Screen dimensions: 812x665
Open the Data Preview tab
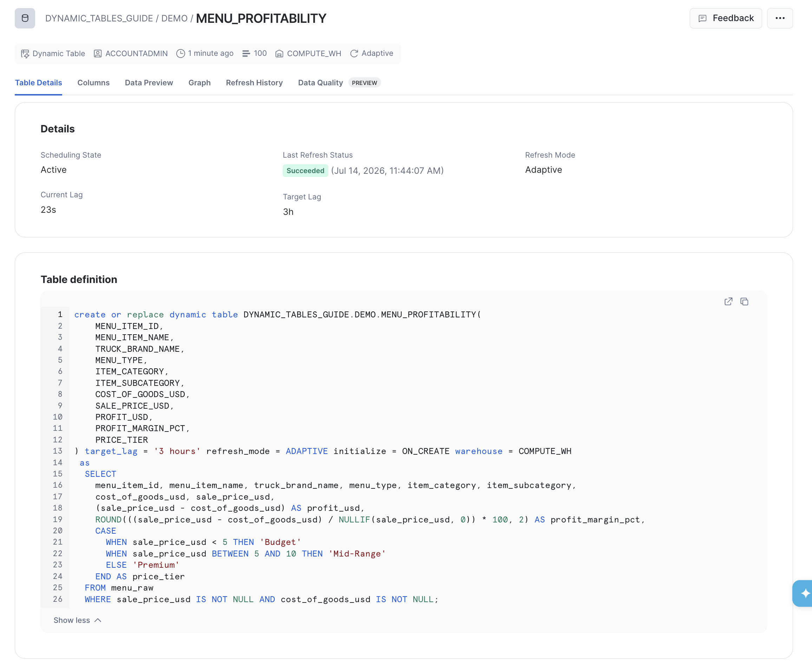149,83
